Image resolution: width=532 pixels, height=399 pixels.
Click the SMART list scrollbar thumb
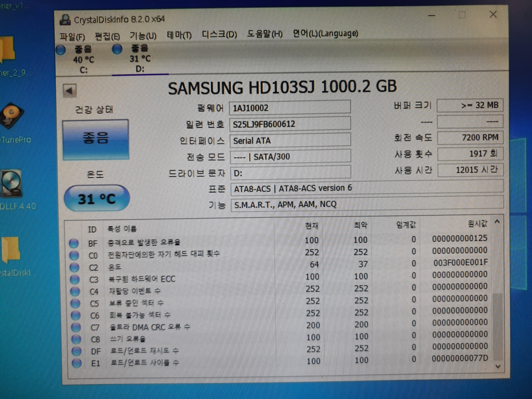click(x=498, y=327)
